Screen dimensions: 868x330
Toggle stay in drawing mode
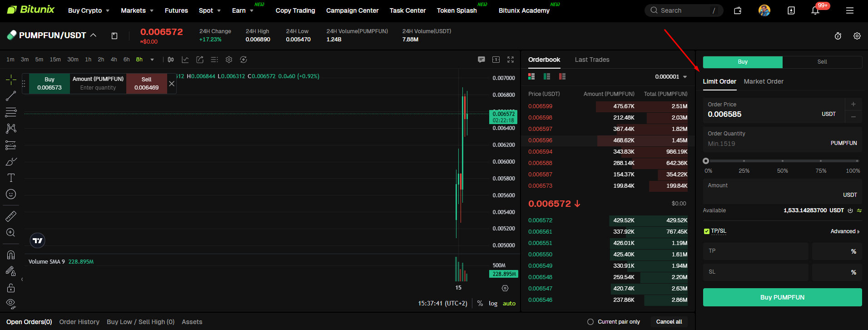coord(11,271)
